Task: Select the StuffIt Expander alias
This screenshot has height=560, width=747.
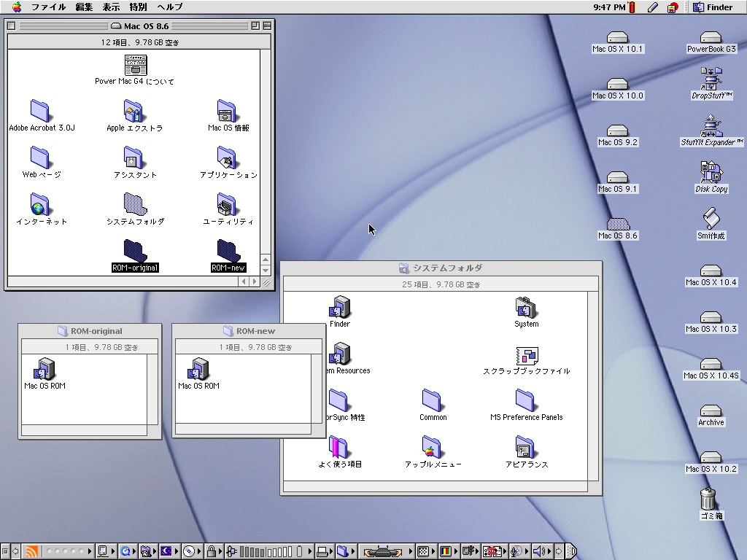Action: (x=711, y=125)
